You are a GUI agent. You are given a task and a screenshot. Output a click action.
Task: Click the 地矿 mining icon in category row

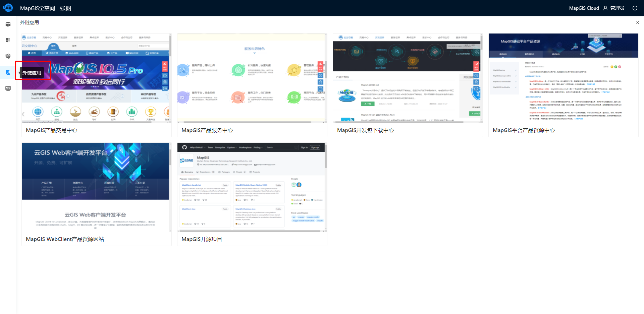point(94,112)
